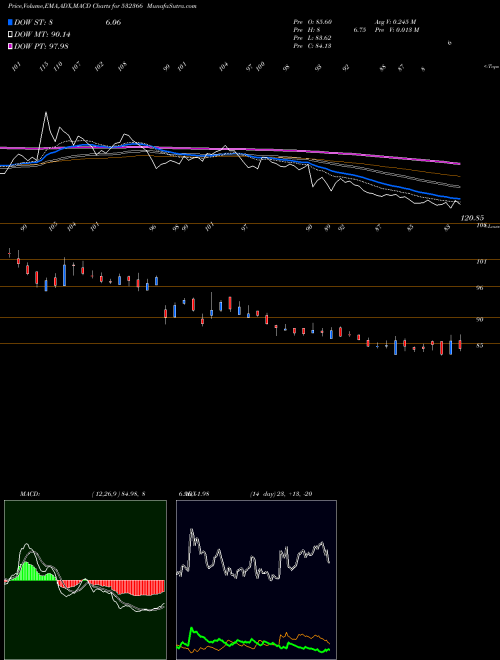Screen dimensions: 500x660
Task: Click the last candlestick near 85
Action: pos(460,343)
